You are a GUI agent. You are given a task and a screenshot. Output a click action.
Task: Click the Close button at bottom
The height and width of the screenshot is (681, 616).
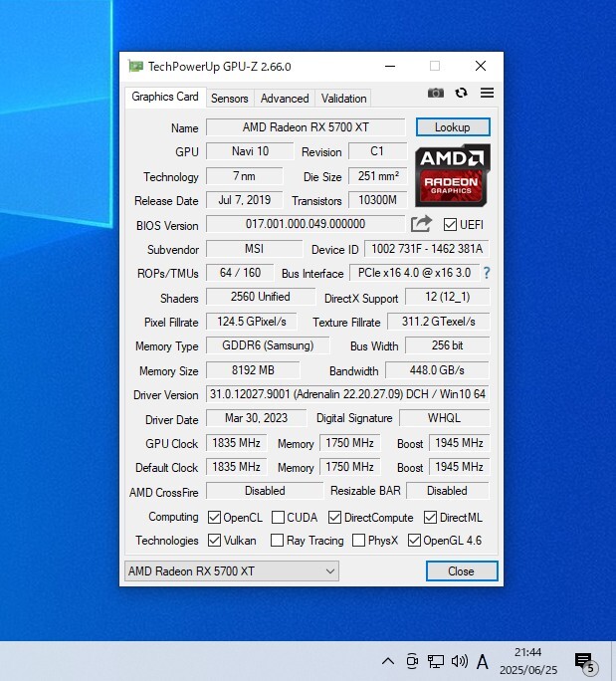(462, 570)
